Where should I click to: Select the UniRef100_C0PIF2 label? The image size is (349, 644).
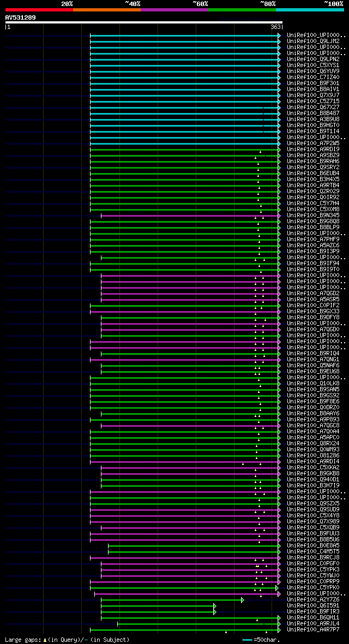[313, 306]
